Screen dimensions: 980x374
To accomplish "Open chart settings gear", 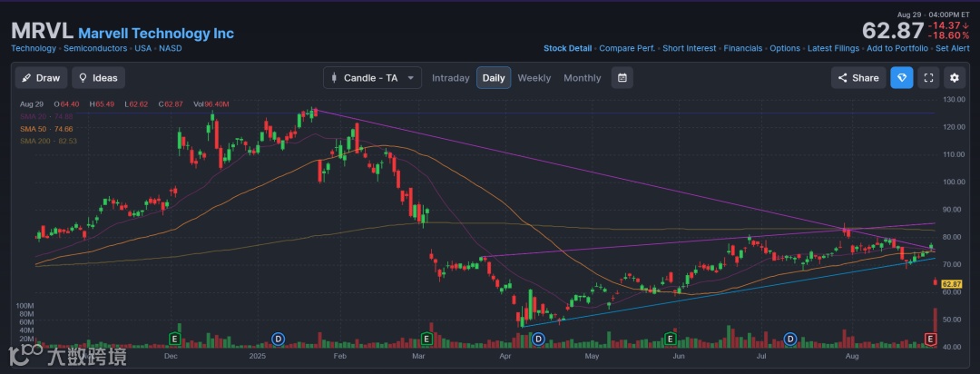I will (955, 78).
